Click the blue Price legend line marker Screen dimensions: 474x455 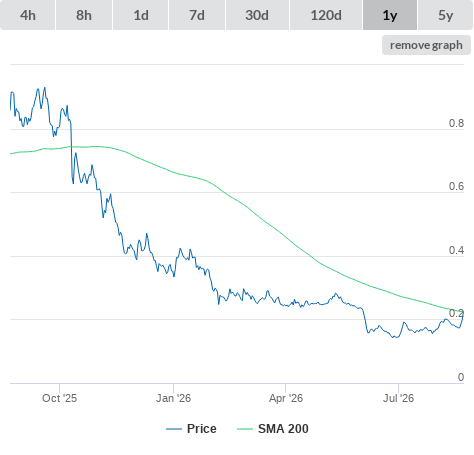(174, 429)
